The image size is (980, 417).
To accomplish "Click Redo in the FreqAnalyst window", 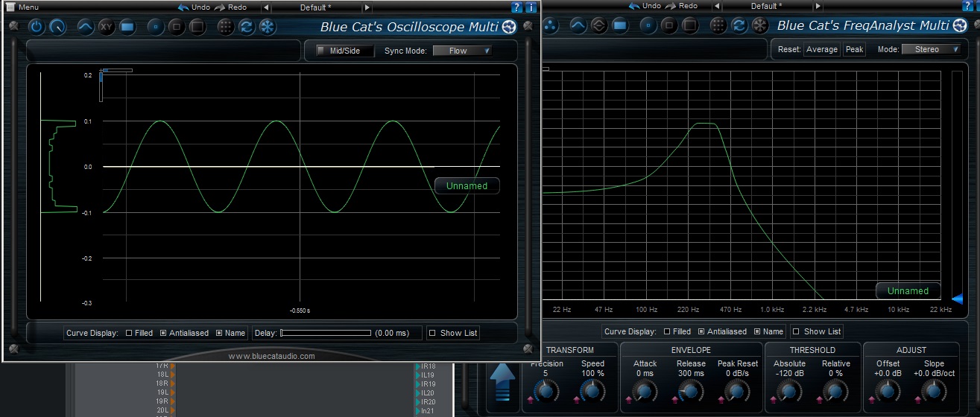I will click(680, 6).
